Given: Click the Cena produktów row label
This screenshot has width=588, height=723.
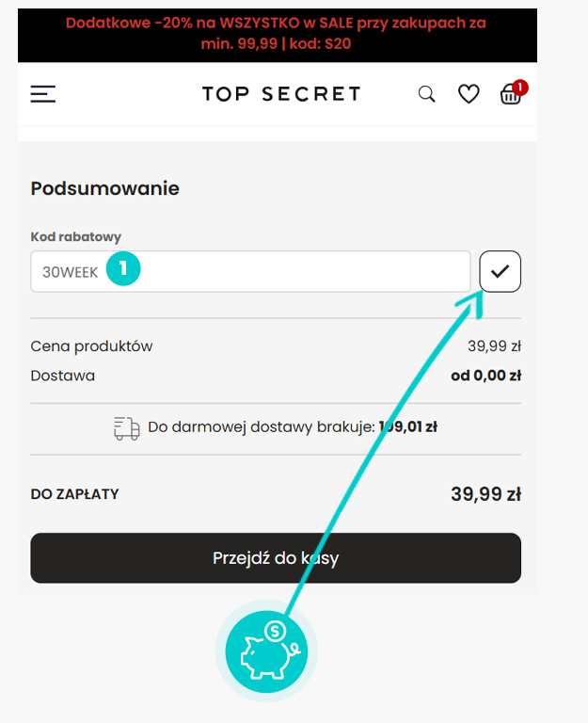Looking at the screenshot, I should pos(91,346).
